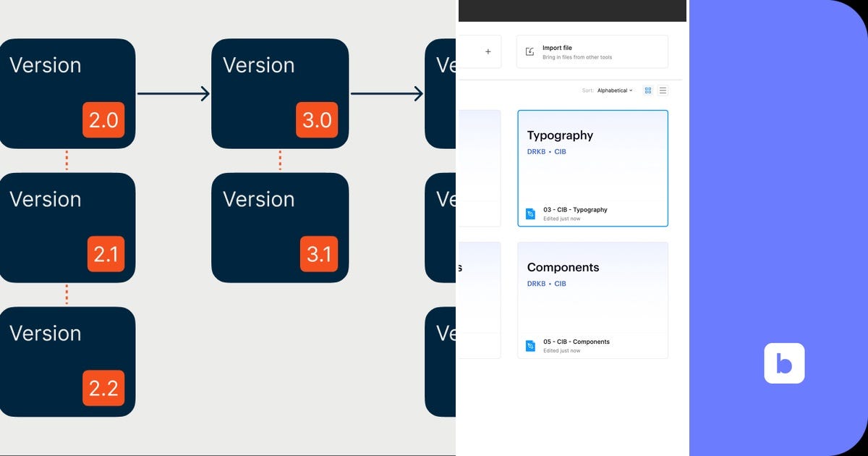Click the blue document icon on Typography card
The width and height of the screenshot is (868, 456).
coord(529,213)
